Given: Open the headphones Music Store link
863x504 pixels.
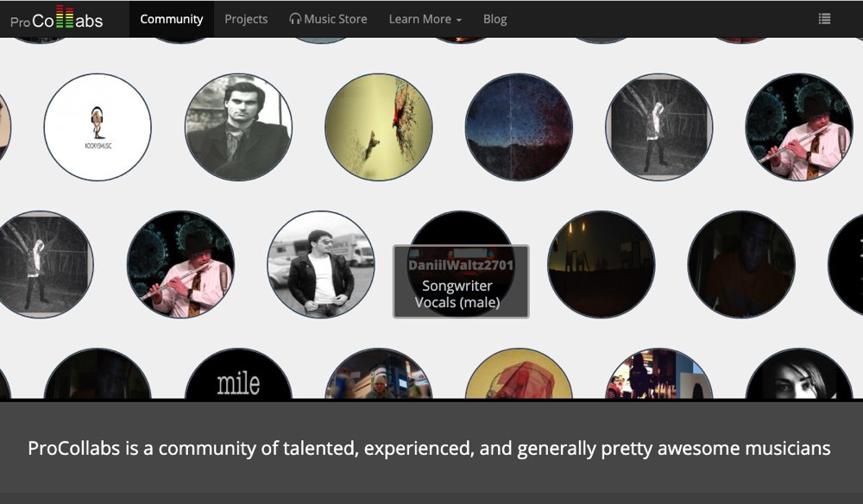Looking at the screenshot, I should 328,19.
